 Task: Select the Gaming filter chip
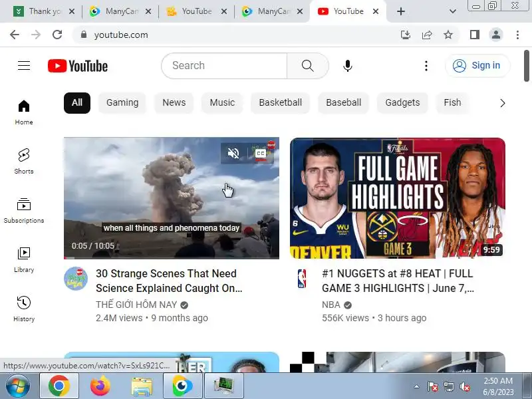coord(122,103)
